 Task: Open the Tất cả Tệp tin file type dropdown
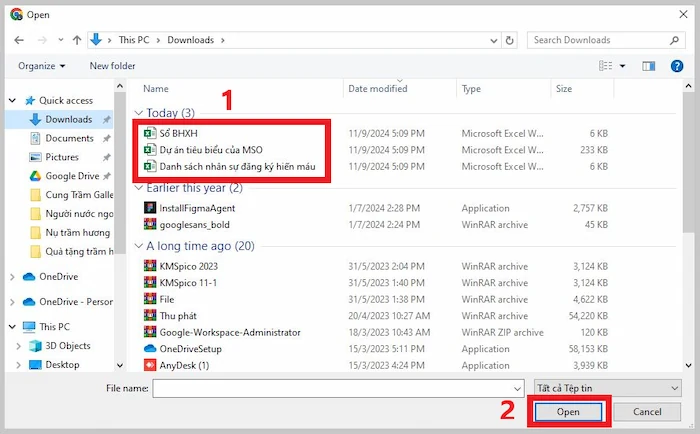pyautogui.click(x=608, y=388)
